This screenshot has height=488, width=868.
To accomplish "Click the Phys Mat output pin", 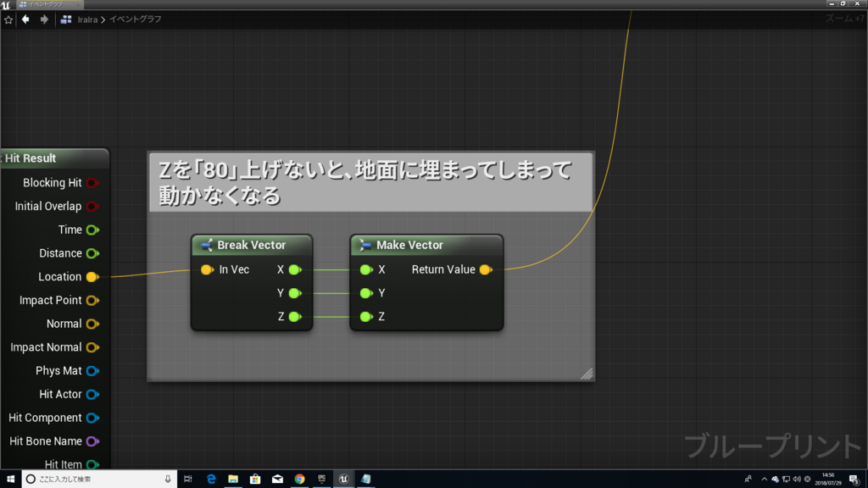I will 92,370.
